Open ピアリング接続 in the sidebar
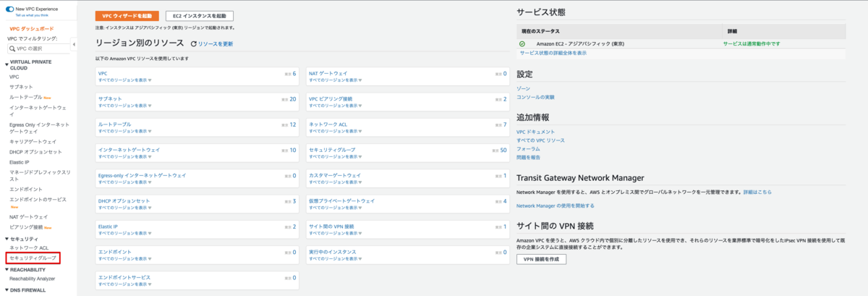The width and height of the screenshot is (868, 296). [26, 227]
